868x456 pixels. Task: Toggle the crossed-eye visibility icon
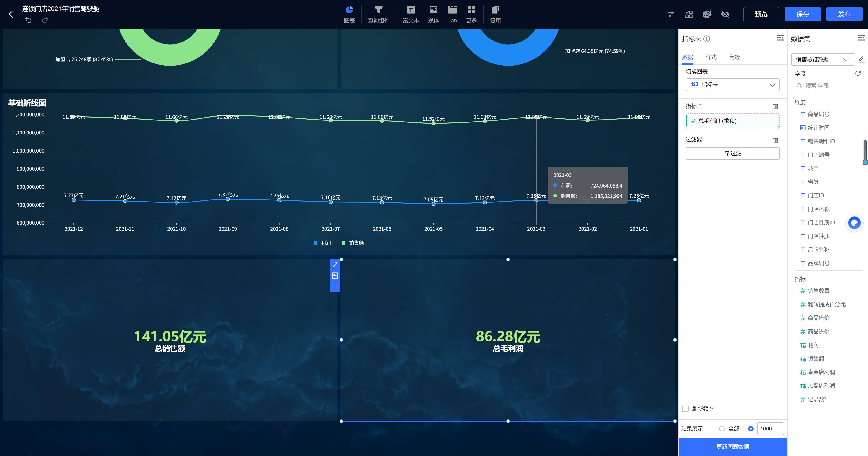tap(725, 14)
